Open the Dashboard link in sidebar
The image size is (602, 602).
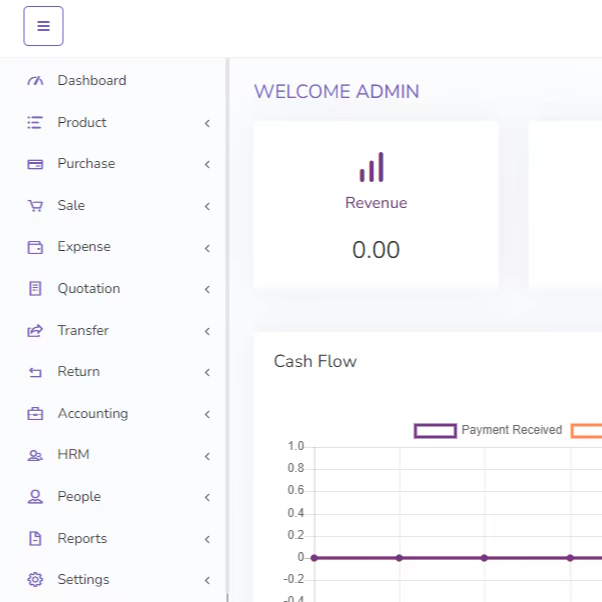[91, 81]
